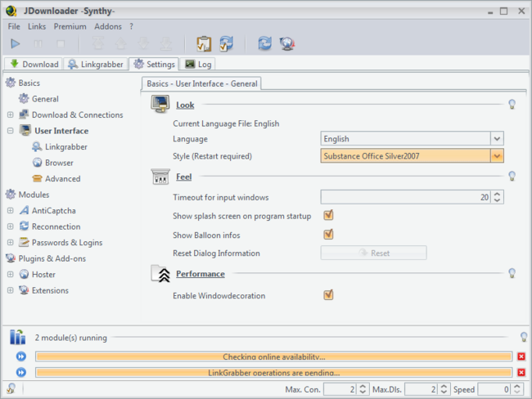532x399 pixels.
Task: Toggle Show splash screen on program startup
Action: point(328,215)
